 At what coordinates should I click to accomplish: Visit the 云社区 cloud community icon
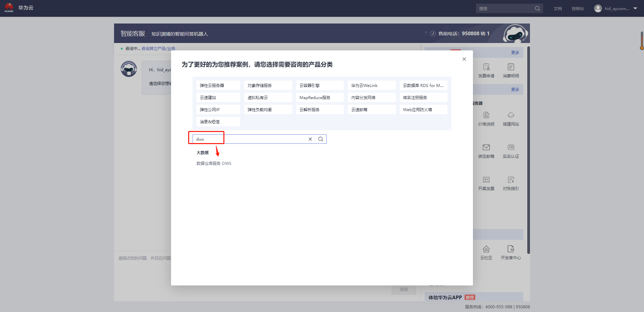click(x=486, y=252)
